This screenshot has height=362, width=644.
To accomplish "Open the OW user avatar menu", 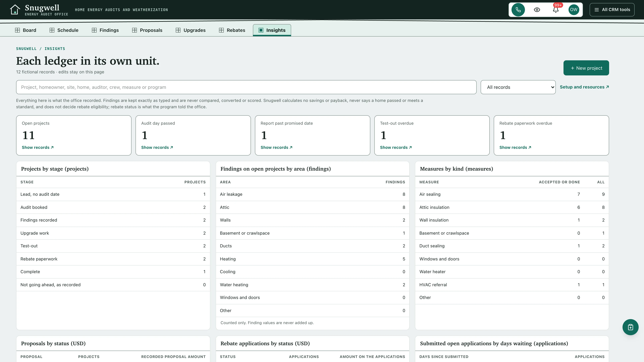I will [574, 10].
